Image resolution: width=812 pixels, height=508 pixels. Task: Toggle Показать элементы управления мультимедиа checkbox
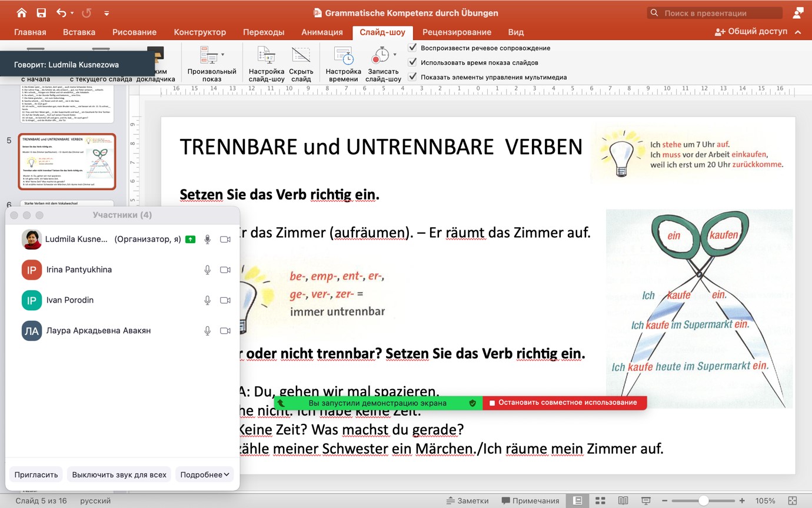click(x=412, y=77)
